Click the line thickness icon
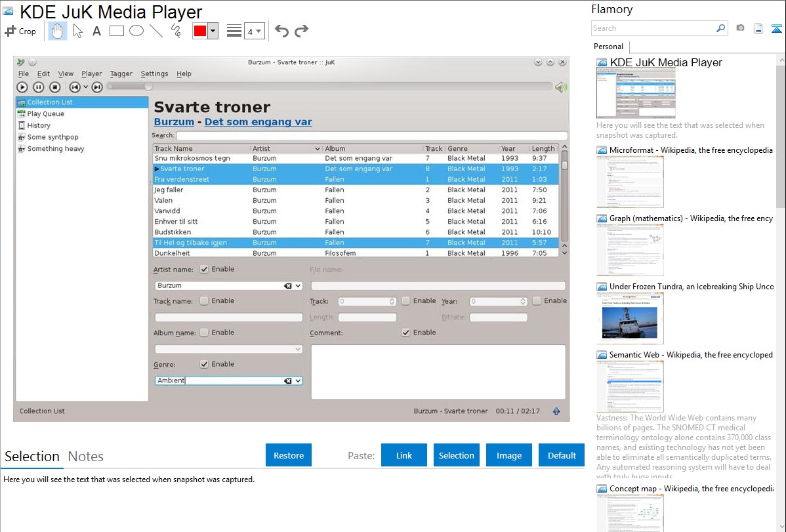The width and height of the screenshot is (786, 532). coord(234,31)
